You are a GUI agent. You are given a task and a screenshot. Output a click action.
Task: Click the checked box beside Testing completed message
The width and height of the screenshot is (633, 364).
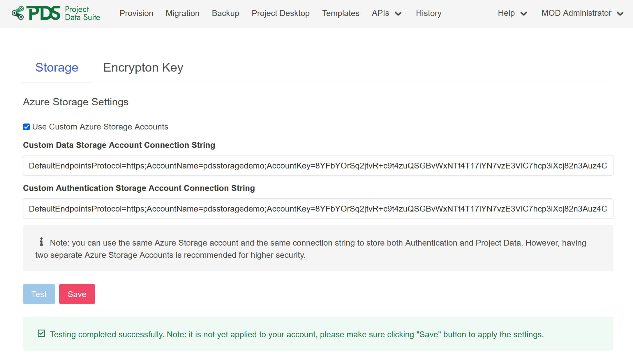click(41, 333)
